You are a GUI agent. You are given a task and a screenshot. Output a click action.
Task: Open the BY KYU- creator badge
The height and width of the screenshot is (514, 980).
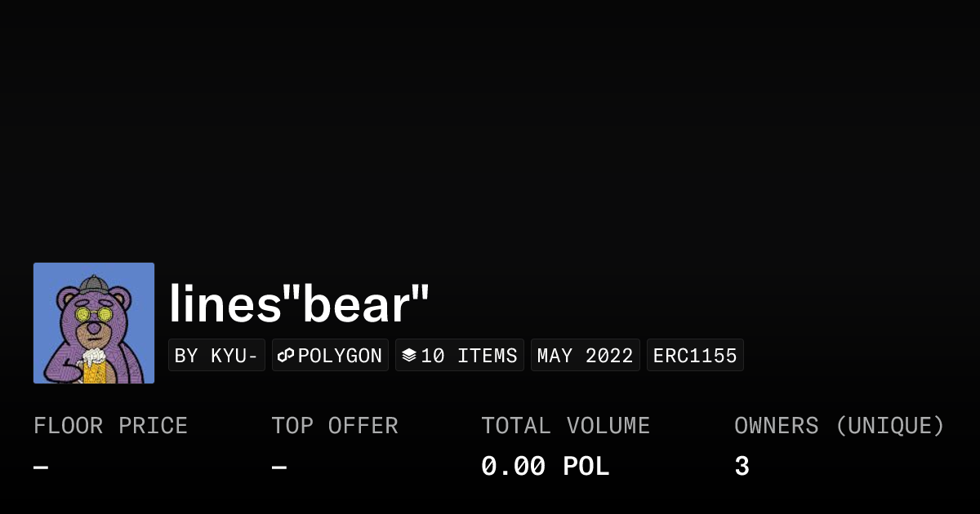(x=216, y=356)
